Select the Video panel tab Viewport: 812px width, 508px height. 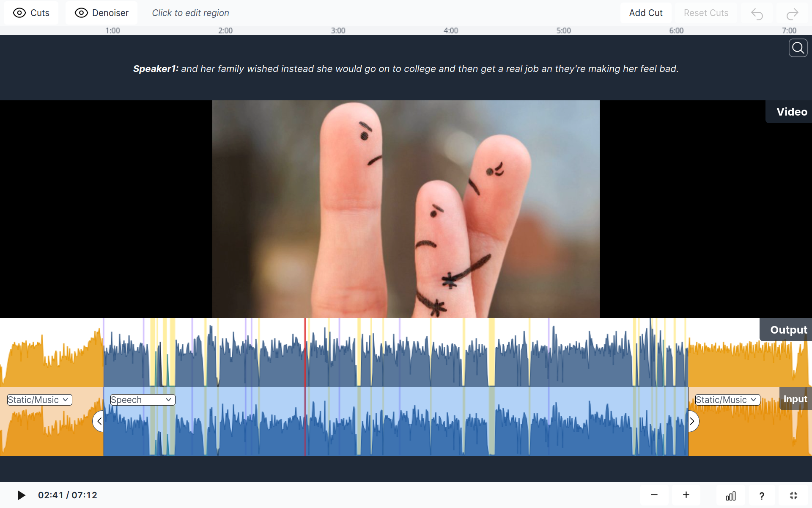[x=791, y=112]
